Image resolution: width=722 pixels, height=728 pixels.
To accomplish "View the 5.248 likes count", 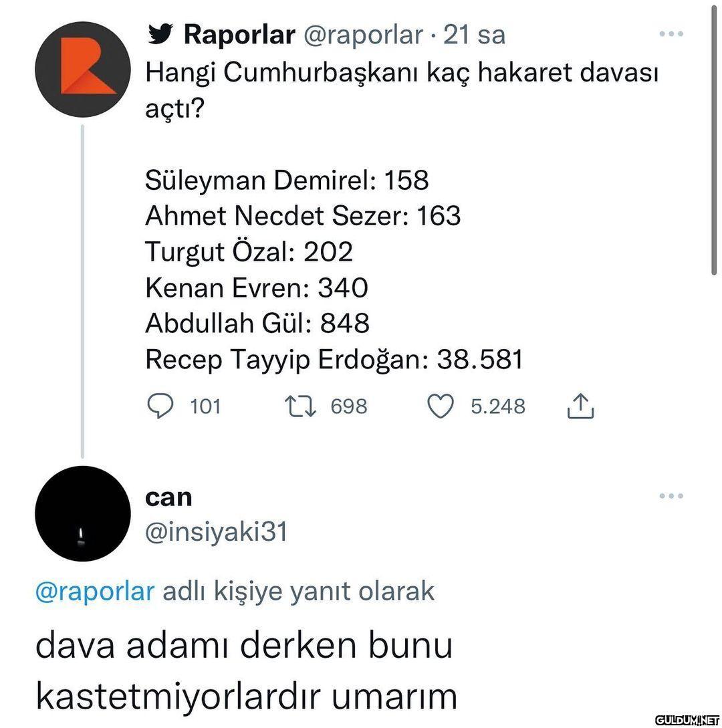I will 498,406.
